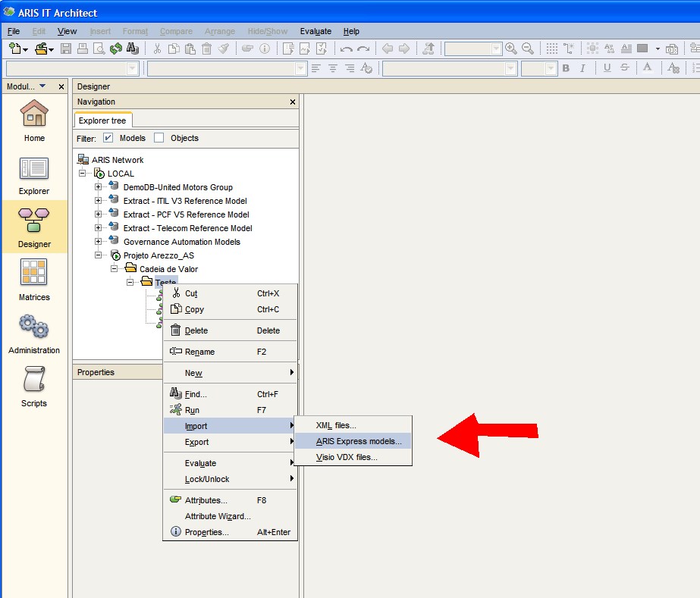Click the Print preview toolbar icon
Image resolution: width=700 pixels, height=598 pixels.
tap(99, 49)
